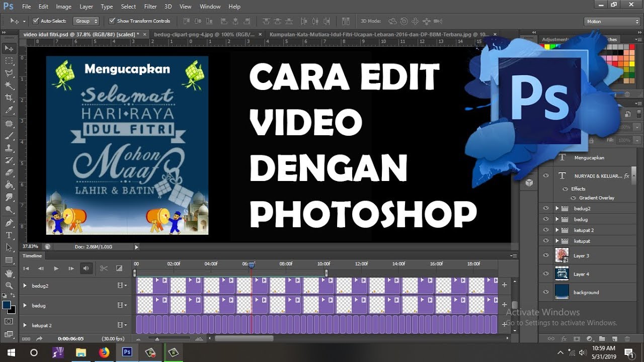Image resolution: width=644 pixels, height=362 pixels.
Task: Open status bar info arrow menu
Action: pyautogui.click(x=136, y=247)
